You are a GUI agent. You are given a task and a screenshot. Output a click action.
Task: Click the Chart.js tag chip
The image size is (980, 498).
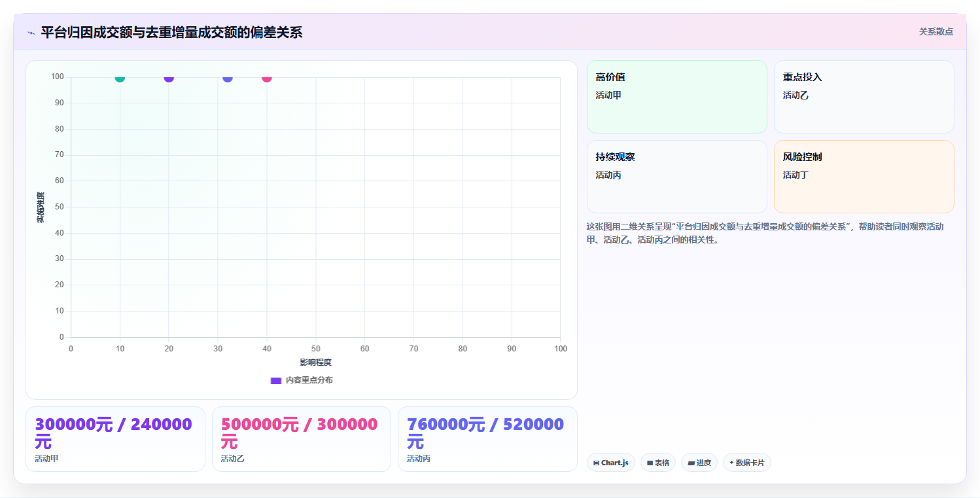[x=611, y=463]
